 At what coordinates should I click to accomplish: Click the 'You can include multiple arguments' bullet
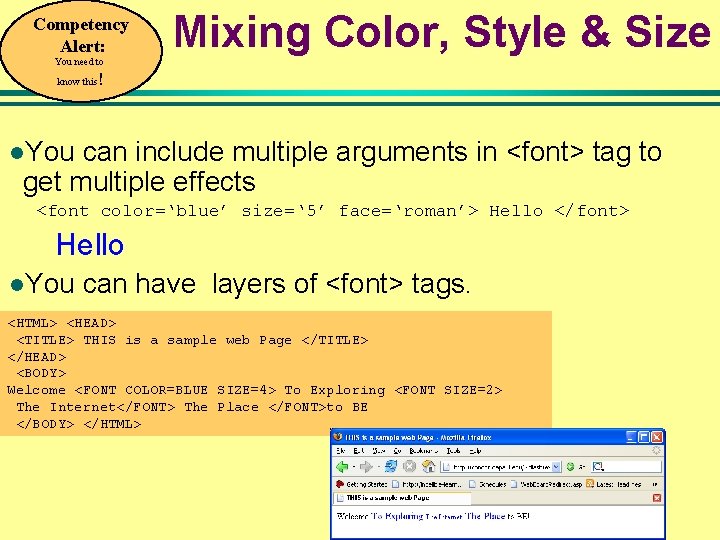click(336, 166)
